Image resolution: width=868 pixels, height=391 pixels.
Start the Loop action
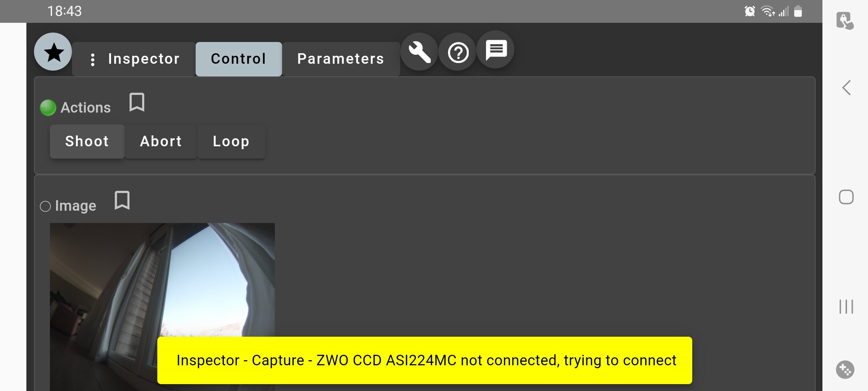coord(231,142)
